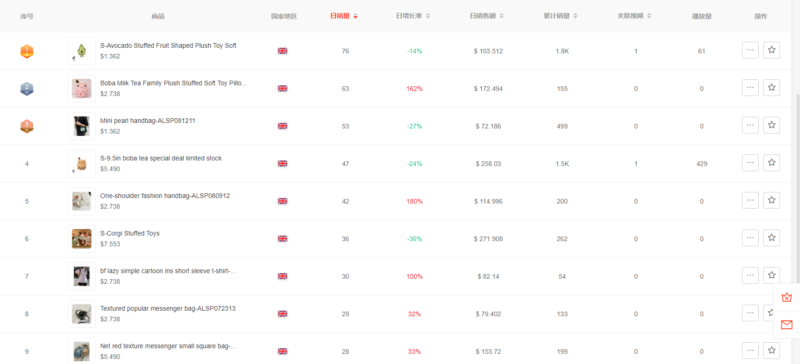Open the floating shopping basket icon

pyautogui.click(x=787, y=298)
